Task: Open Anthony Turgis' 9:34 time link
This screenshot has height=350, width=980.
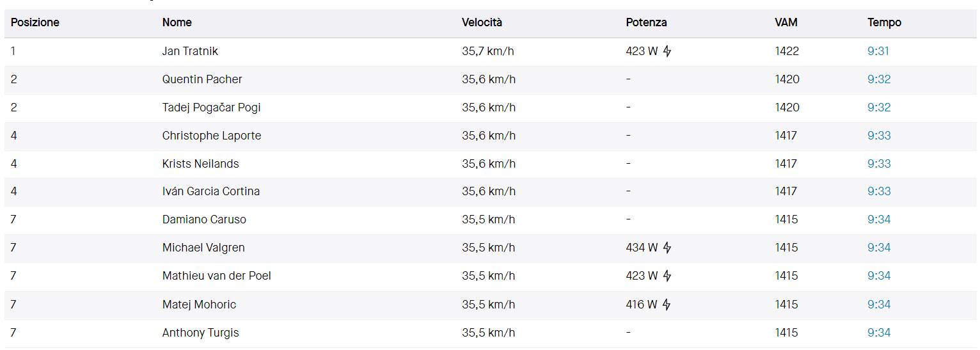Action: [879, 333]
